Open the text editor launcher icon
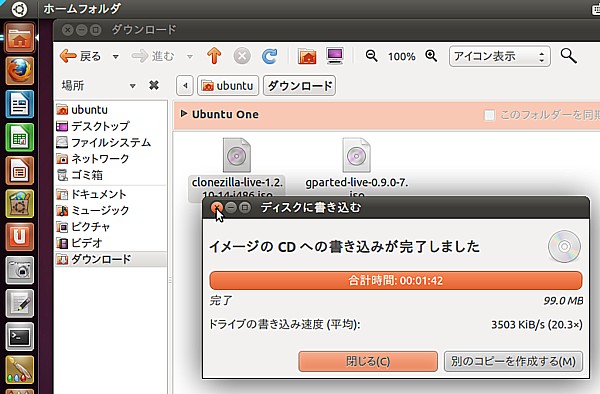The width and height of the screenshot is (600, 394). pyautogui.click(x=20, y=304)
